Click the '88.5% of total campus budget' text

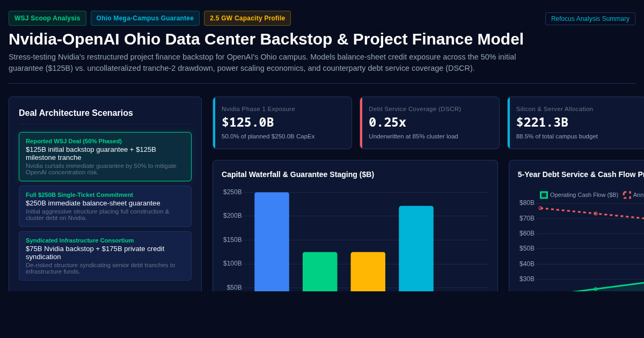[x=557, y=136]
